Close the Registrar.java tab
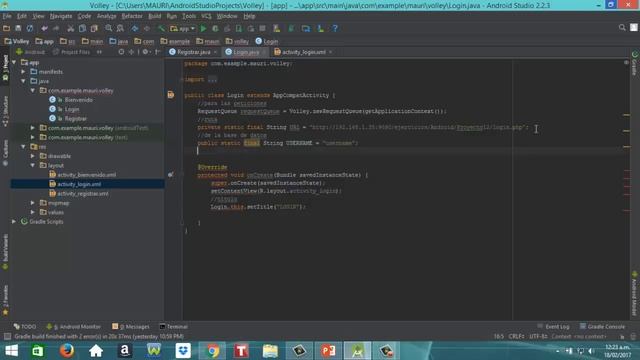Screen dimensions: 640x360 [x=215, y=52]
